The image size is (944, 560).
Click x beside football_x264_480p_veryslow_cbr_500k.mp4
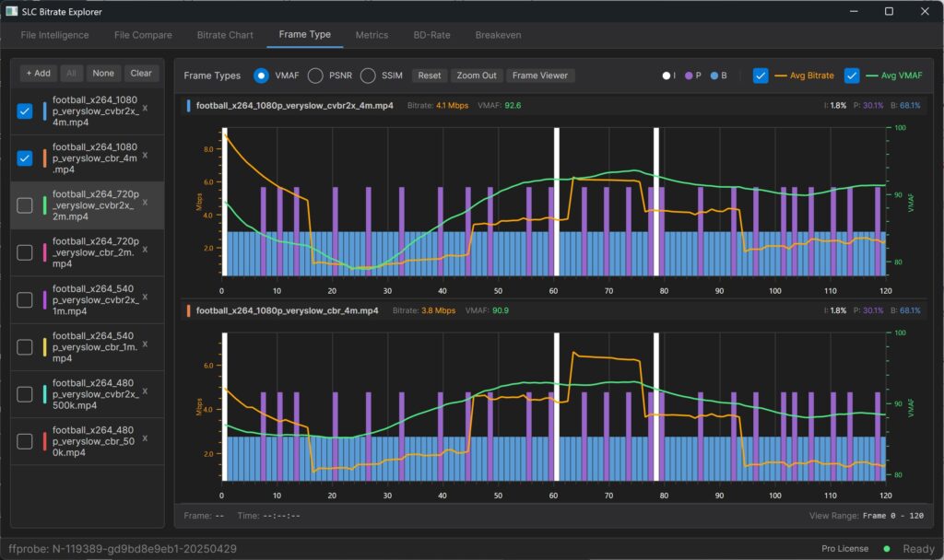[145, 438]
